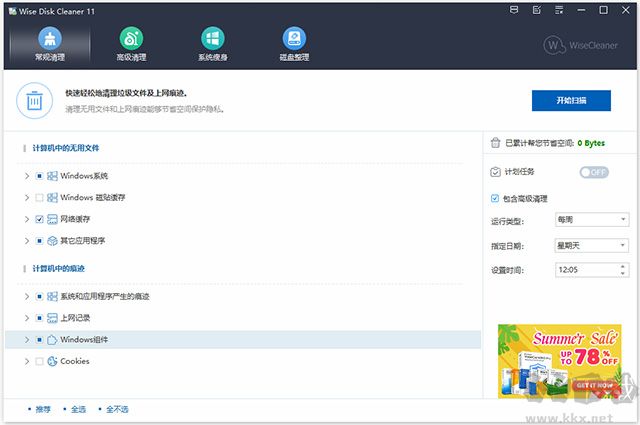The width and height of the screenshot is (640, 425).
Task: Expand the Windows系统 tree item
Action: [x=26, y=176]
